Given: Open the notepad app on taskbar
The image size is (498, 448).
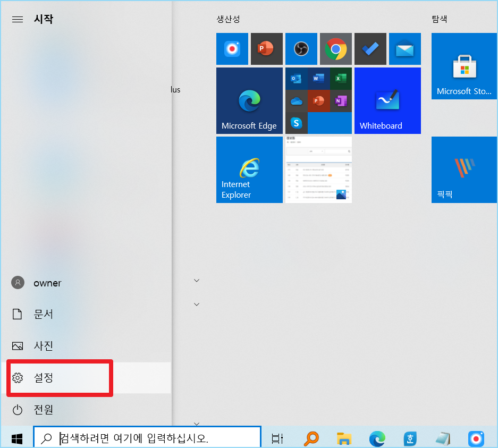Looking at the screenshot, I should point(443,439).
